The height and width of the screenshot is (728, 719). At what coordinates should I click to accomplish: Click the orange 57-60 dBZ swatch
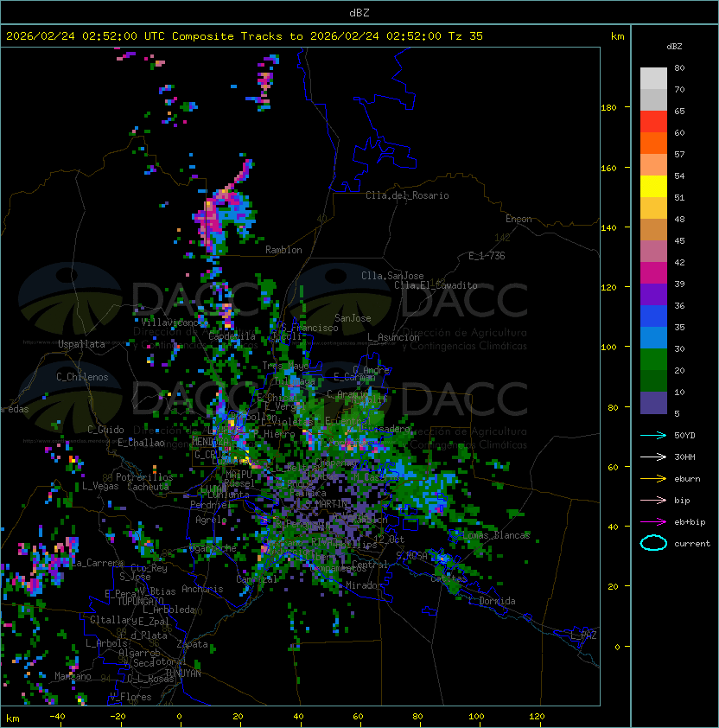coord(653,144)
